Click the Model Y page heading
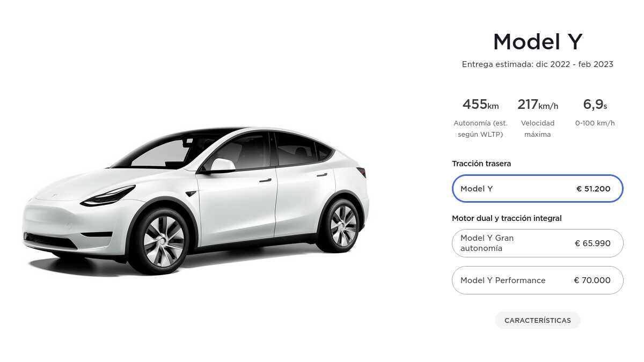The image size is (644, 362). 538,42
